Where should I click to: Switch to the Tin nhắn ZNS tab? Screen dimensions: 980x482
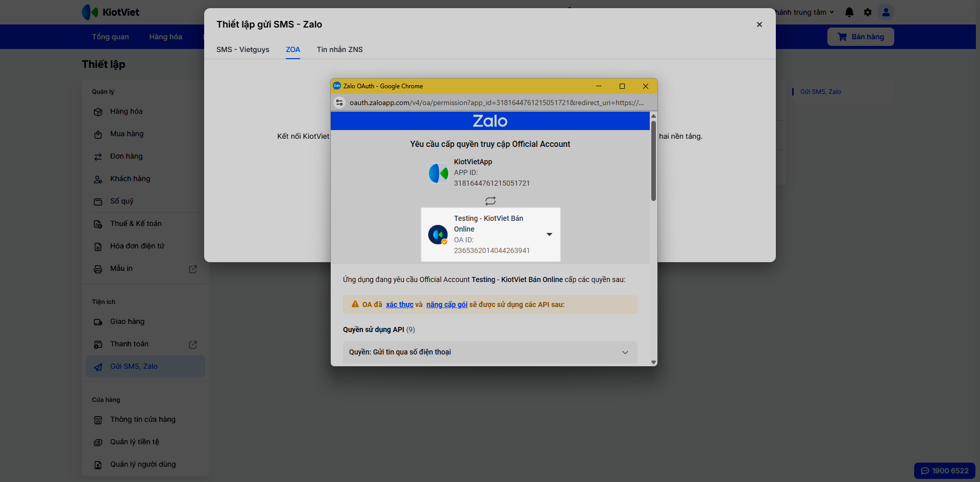[x=339, y=49]
